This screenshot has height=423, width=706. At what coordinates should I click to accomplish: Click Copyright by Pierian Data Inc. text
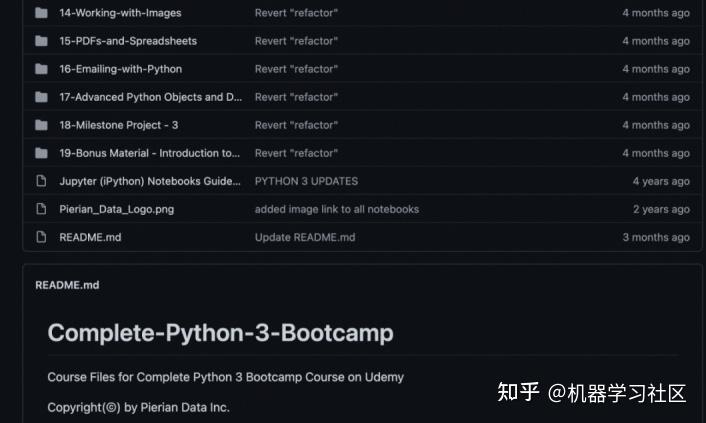coord(138,407)
